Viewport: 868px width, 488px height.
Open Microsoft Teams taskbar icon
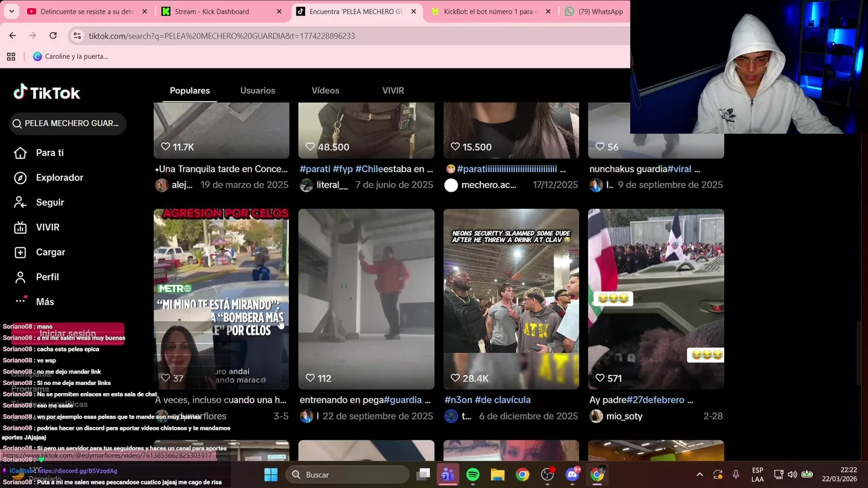(448, 474)
